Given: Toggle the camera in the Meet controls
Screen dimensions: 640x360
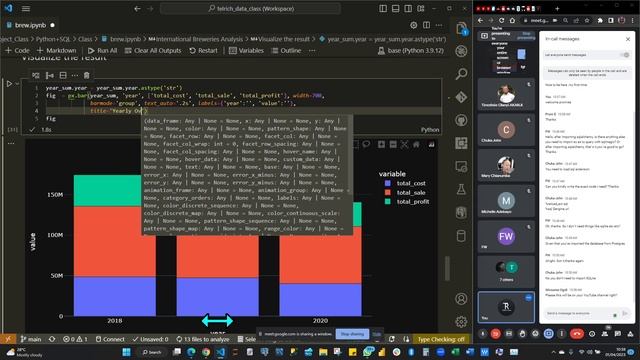Looking at the screenshot, I should [496, 334].
